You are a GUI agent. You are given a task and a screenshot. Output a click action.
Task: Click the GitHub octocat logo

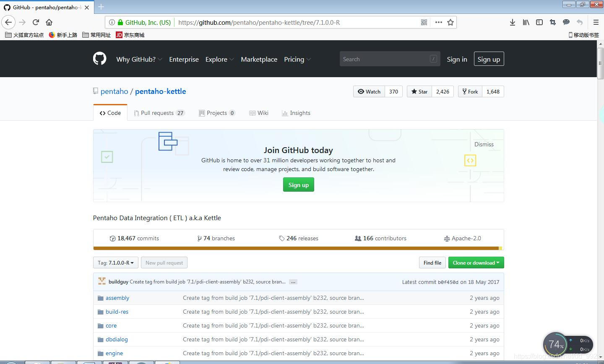pyautogui.click(x=100, y=59)
